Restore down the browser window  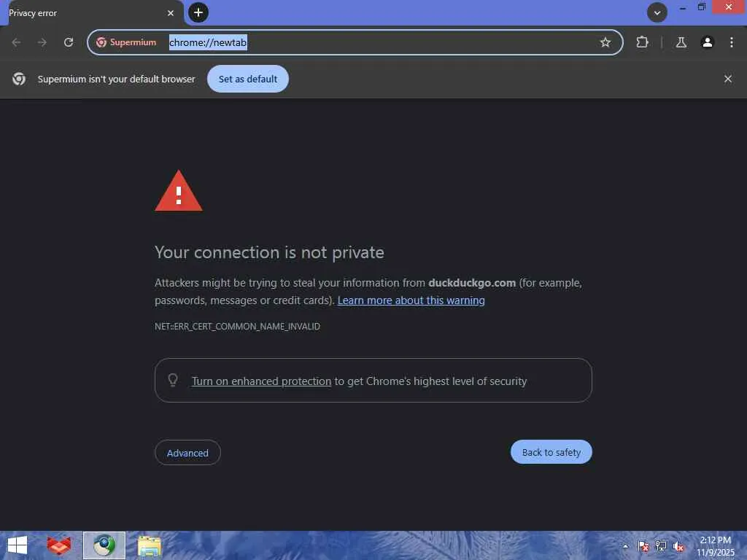coord(701,7)
